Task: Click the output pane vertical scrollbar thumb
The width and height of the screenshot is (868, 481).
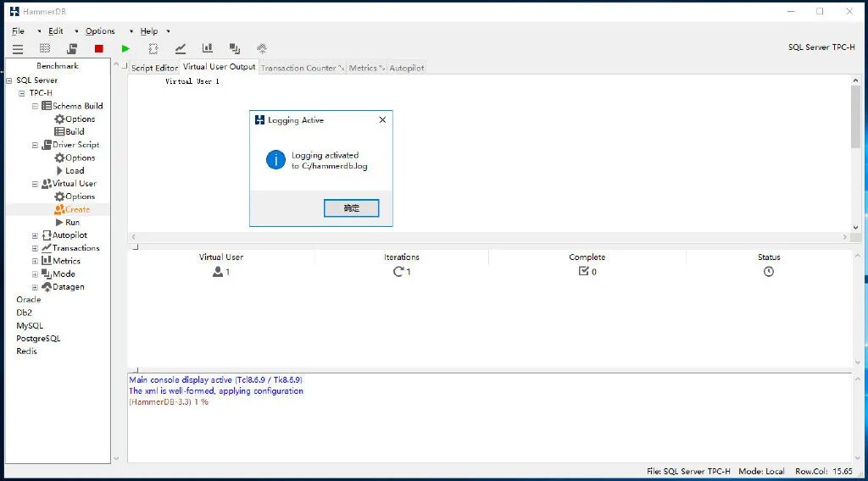Action: [x=856, y=117]
